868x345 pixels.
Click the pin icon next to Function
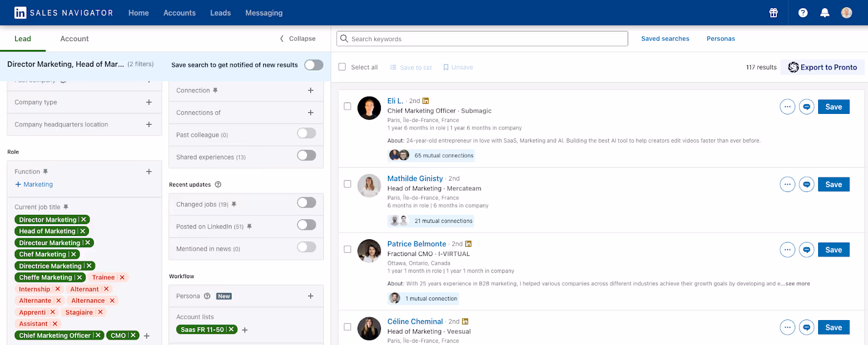coord(46,171)
